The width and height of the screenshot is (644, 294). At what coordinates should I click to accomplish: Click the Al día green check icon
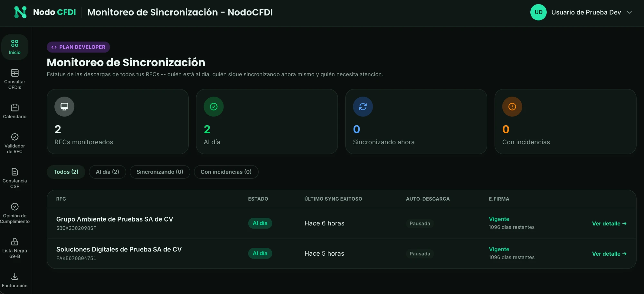pos(214,107)
